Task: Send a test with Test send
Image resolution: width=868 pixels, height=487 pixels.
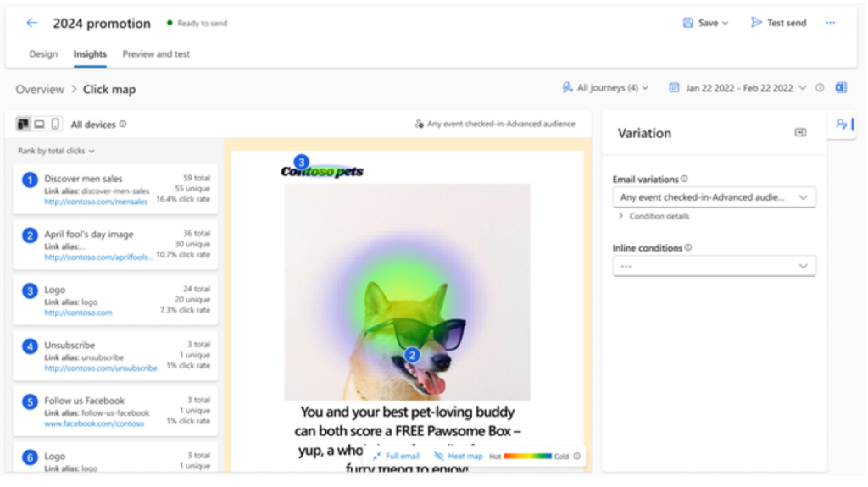Action: click(x=778, y=23)
